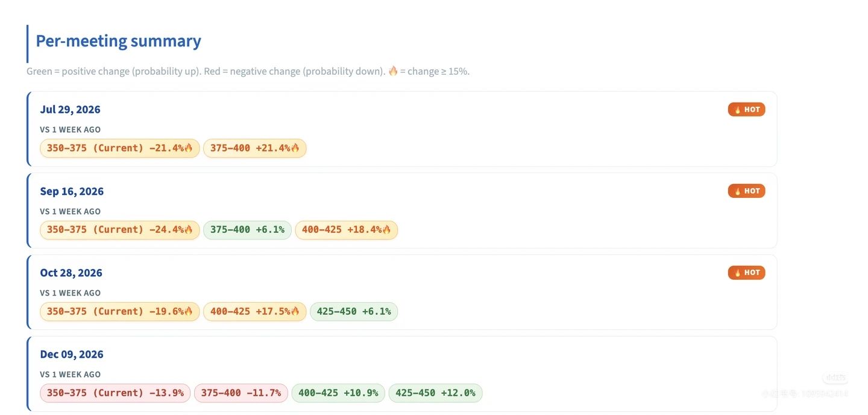Click fire icon on Jul 29 375–400 +21.4% chip
Screen dimensions: 868x415
tap(295, 148)
